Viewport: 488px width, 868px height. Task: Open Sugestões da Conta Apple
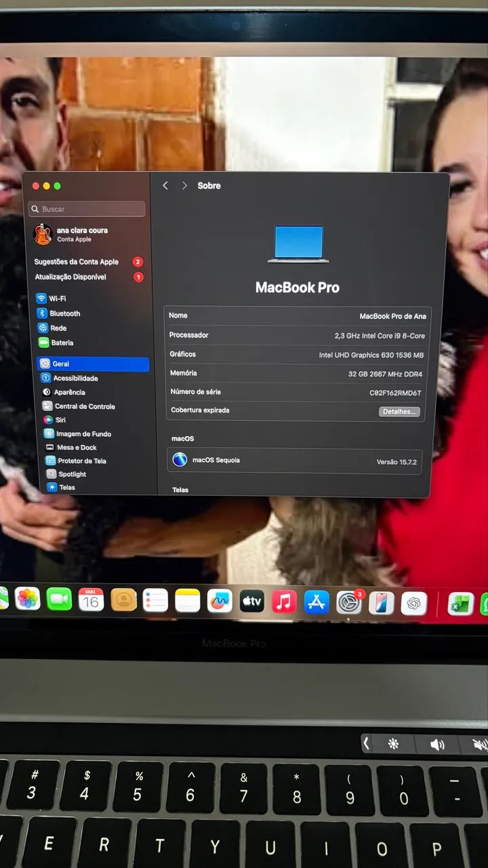tap(89, 262)
